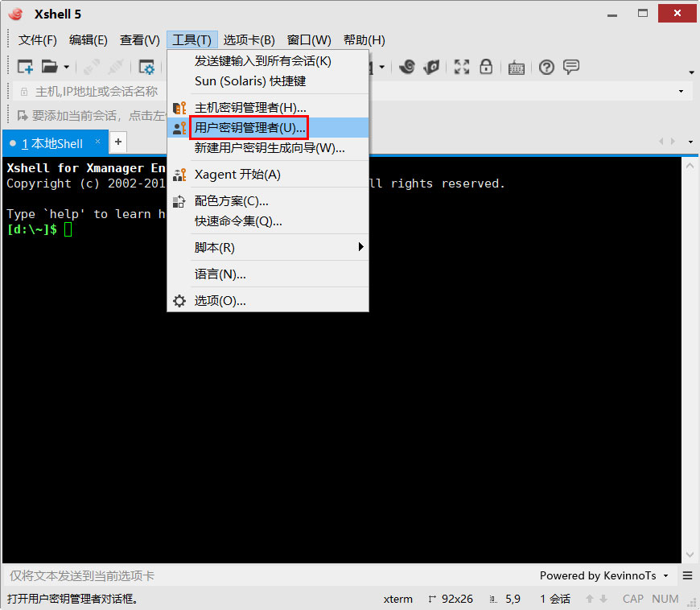Close the 本地Shell tab
The width and height of the screenshot is (700, 610).
(x=98, y=142)
